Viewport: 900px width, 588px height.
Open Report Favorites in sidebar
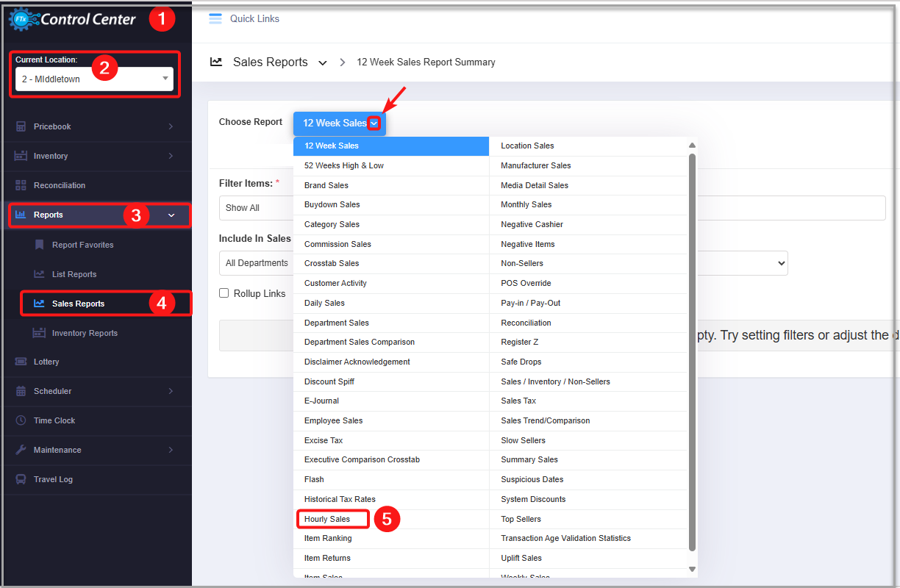pos(82,245)
